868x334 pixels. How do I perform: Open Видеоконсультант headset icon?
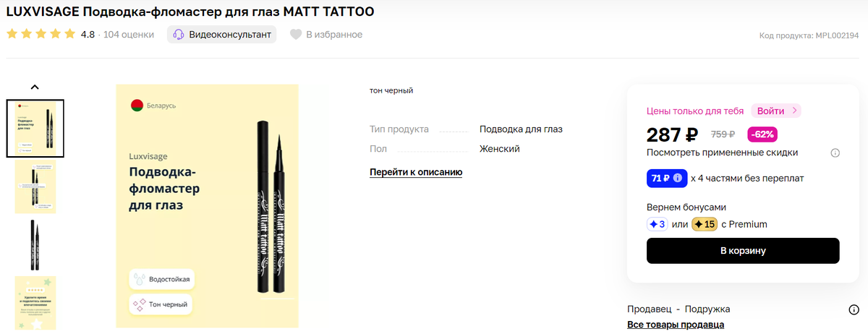point(179,35)
